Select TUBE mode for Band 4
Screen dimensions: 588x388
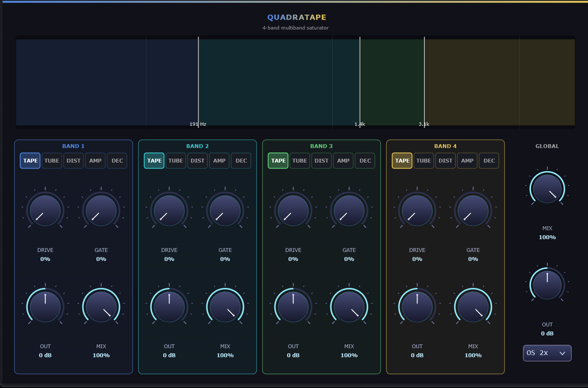[x=424, y=161]
